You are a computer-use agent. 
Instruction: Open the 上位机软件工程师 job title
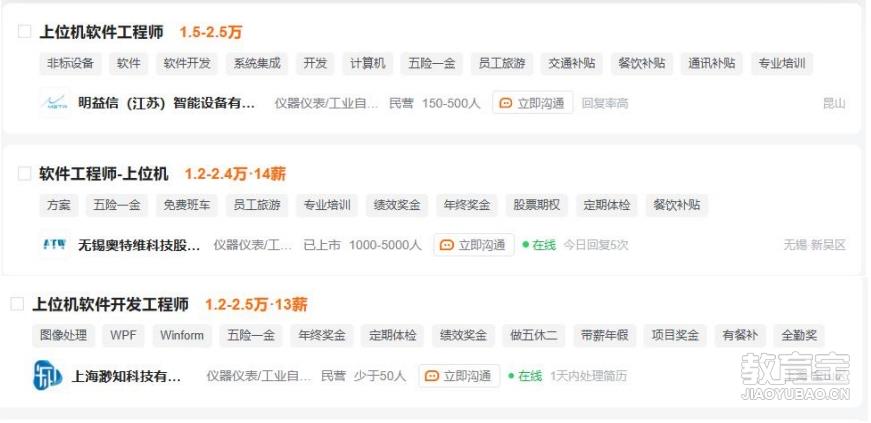click(x=102, y=32)
